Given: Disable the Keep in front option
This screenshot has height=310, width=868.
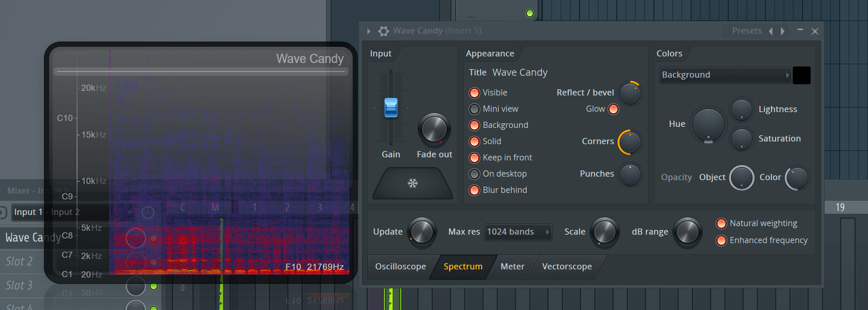Looking at the screenshot, I should click(x=474, y=158).
